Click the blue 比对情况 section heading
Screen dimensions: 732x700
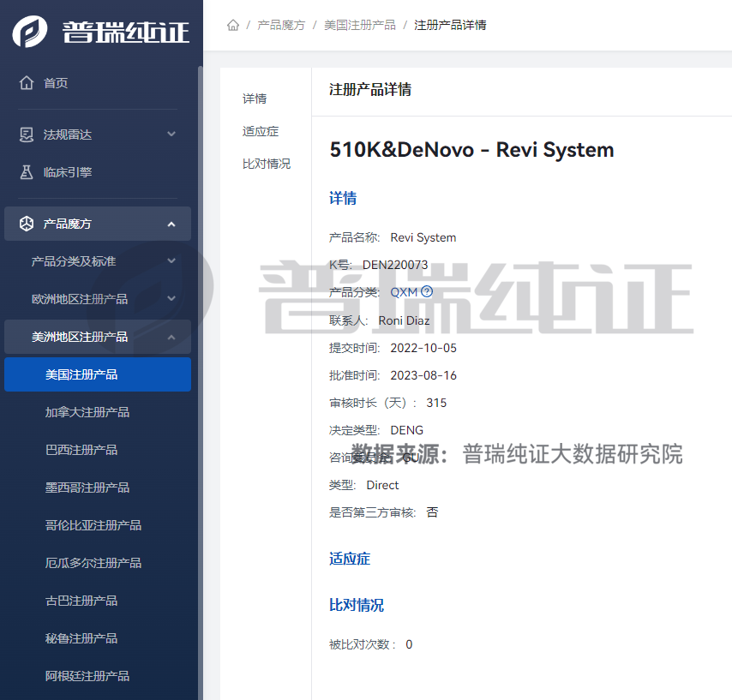point(357,605)
